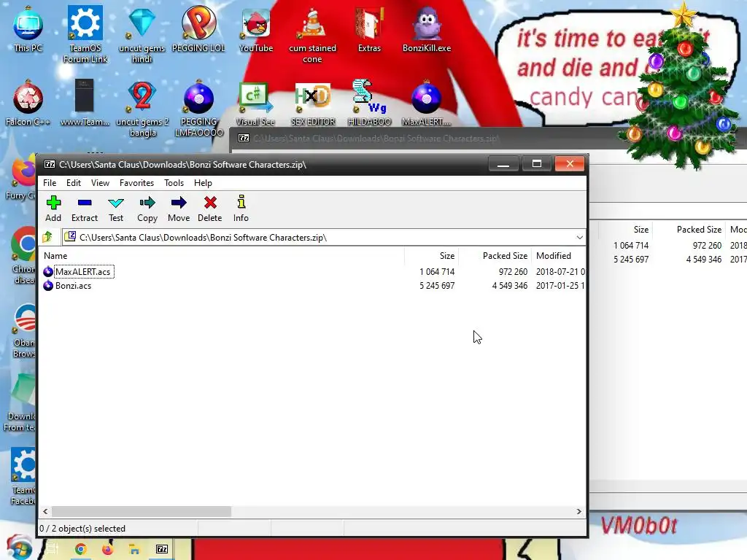Select the HxD editor desktop icon
This screenshot has height=560, width=747.
(x=312, y=103)
